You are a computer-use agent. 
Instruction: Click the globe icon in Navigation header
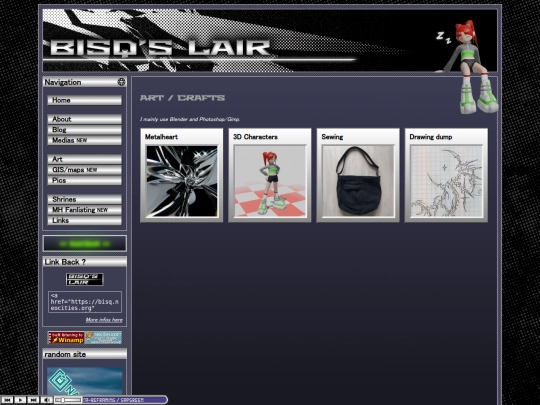(121, 82)
